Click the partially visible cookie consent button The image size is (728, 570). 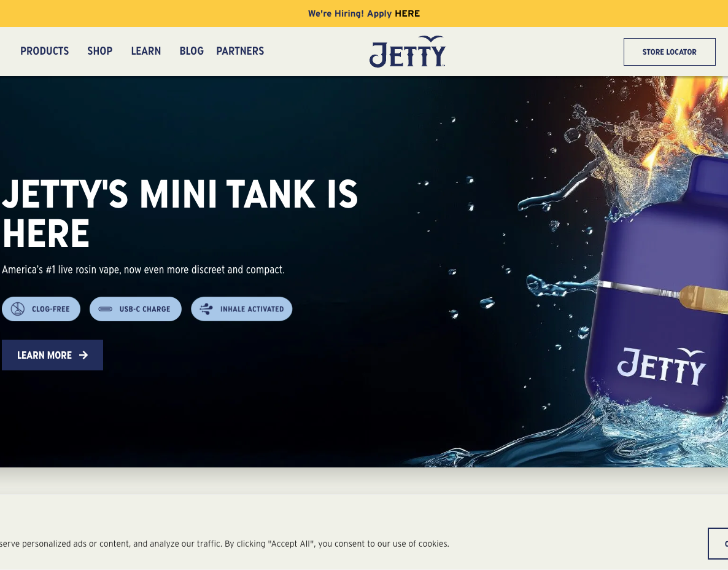coord(718,544)
